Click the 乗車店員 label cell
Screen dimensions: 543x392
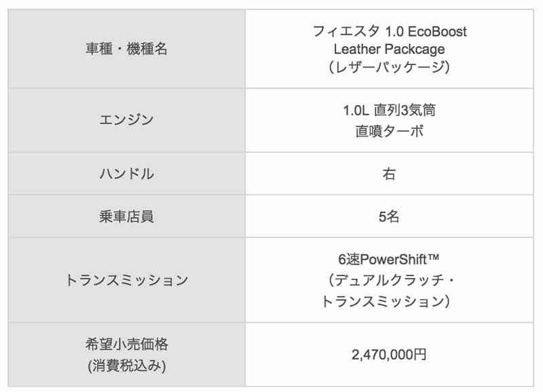pyautogui.click(x=127, y=216)
